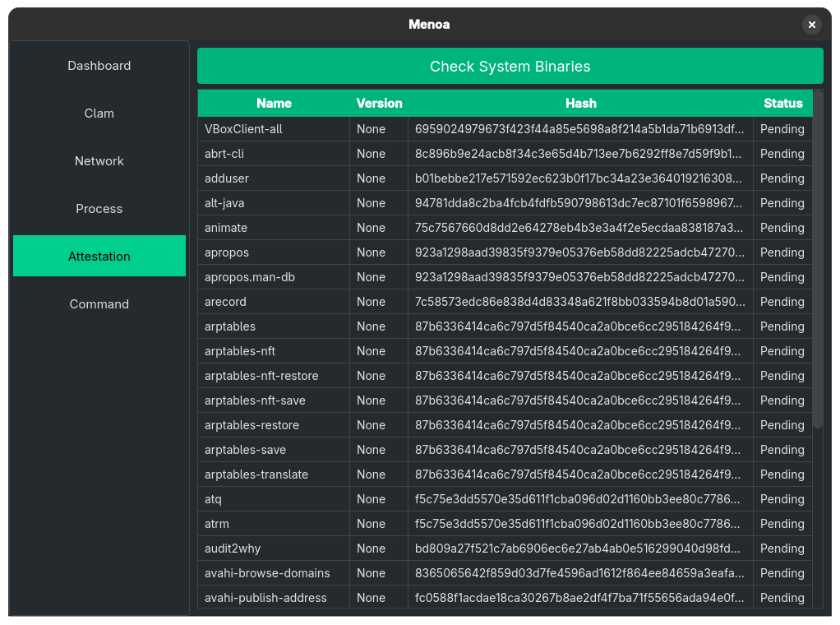
Task: Select the atrm name cell
Action: point(274,524)
